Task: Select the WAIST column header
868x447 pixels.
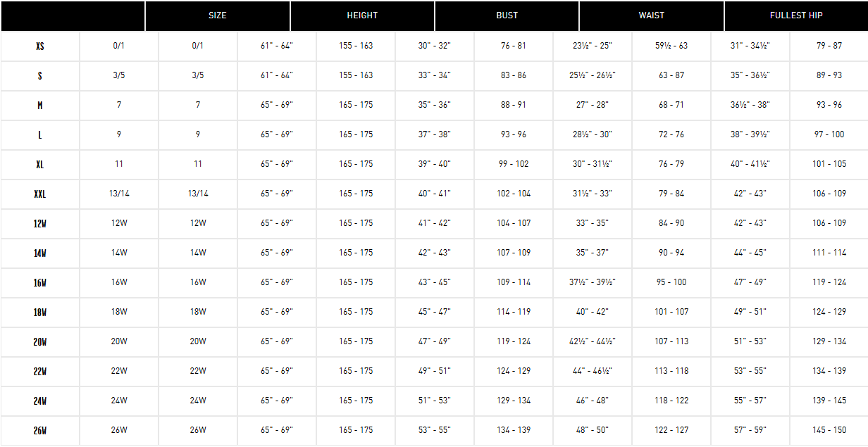Action: point(651,15)
